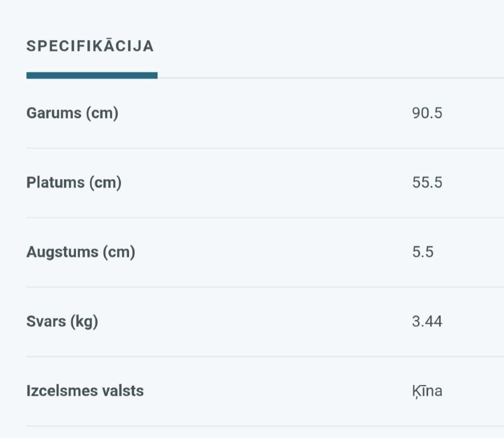Select the Ķīna country value
Image resolution: width=504 pixels, height=438 pixels.
(x=427, y=391)
